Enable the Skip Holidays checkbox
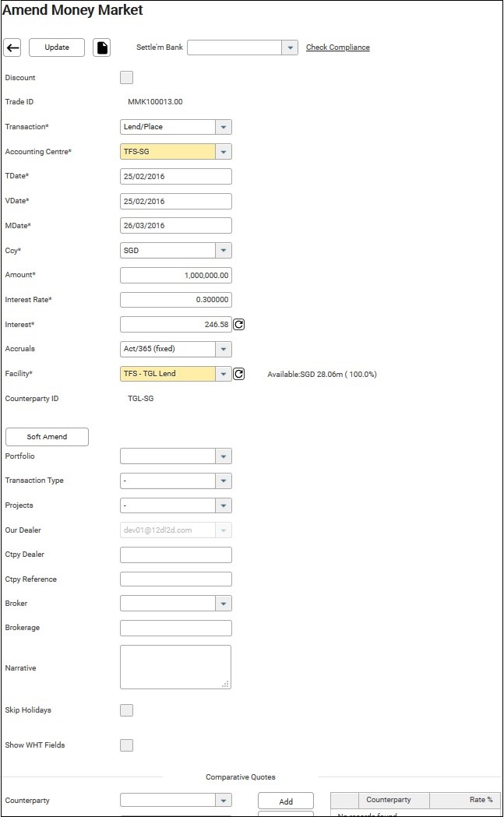Image resolution: width=504 pixels, height=817 pixels. click(127, 710)
